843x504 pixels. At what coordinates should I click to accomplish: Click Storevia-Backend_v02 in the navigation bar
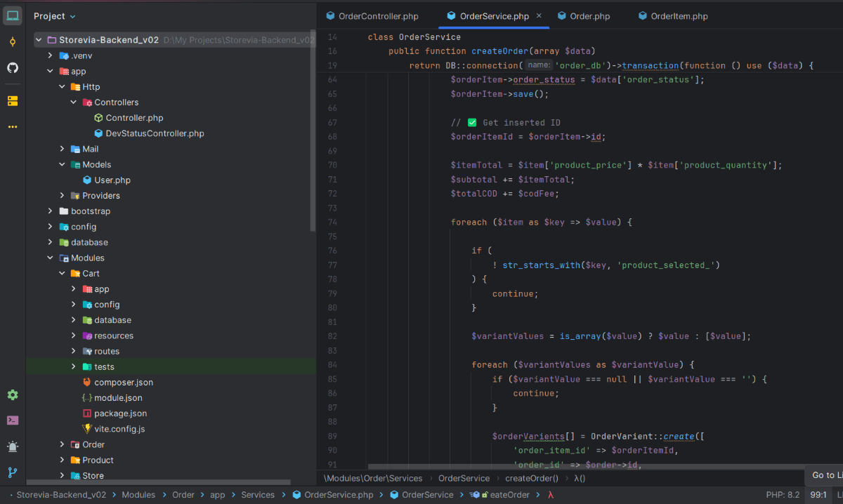61,495
